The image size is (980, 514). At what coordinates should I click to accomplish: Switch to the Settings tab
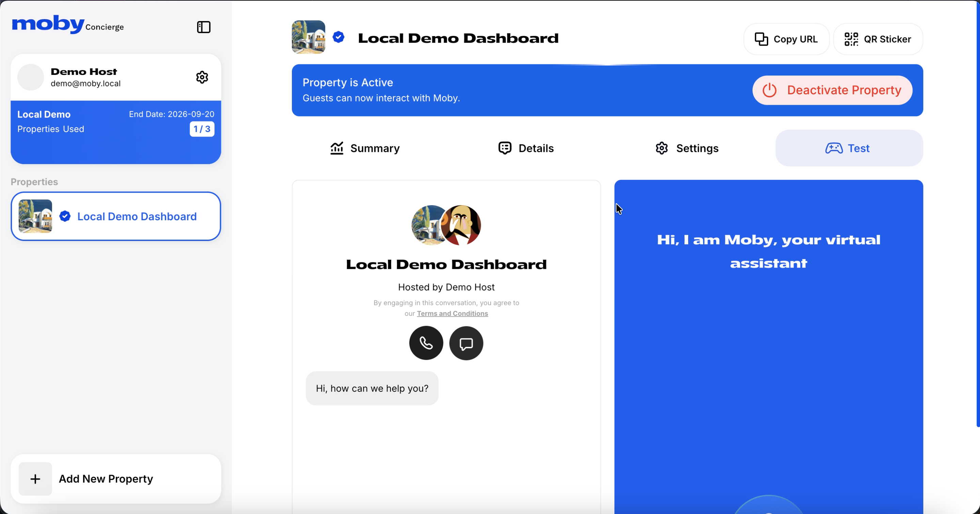click(x=687, y=148)
